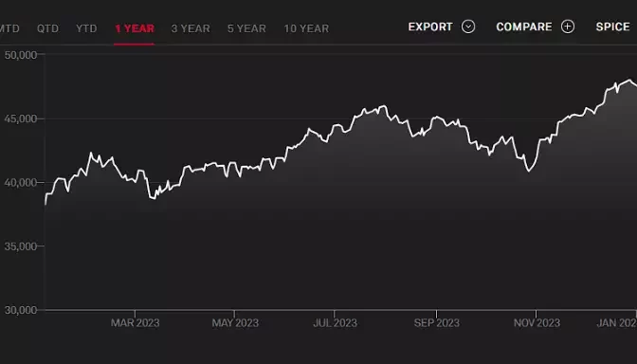
Task: Click the MAR 2023 axis label
Action: coord(135,323)
